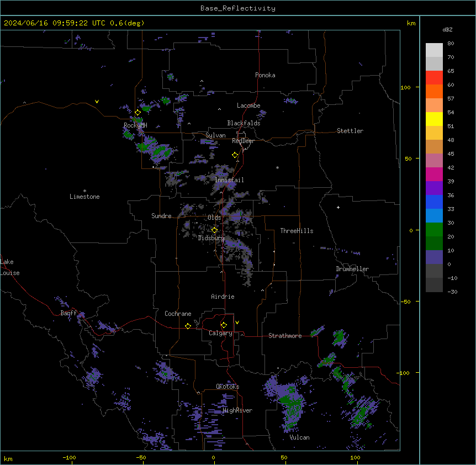Click the Base_Reflectivity title
Viewport: 476px width, 465px height.
238,8
